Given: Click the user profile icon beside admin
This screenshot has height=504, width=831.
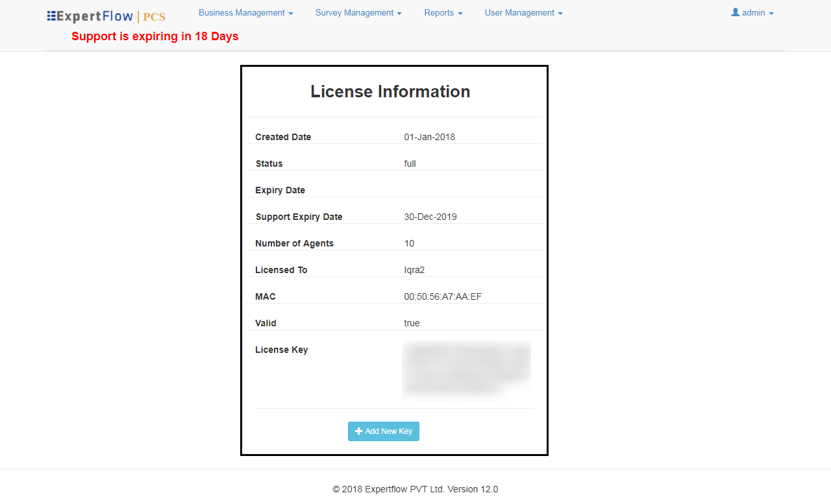Looking at the screenshot, I should coord(735,12).
